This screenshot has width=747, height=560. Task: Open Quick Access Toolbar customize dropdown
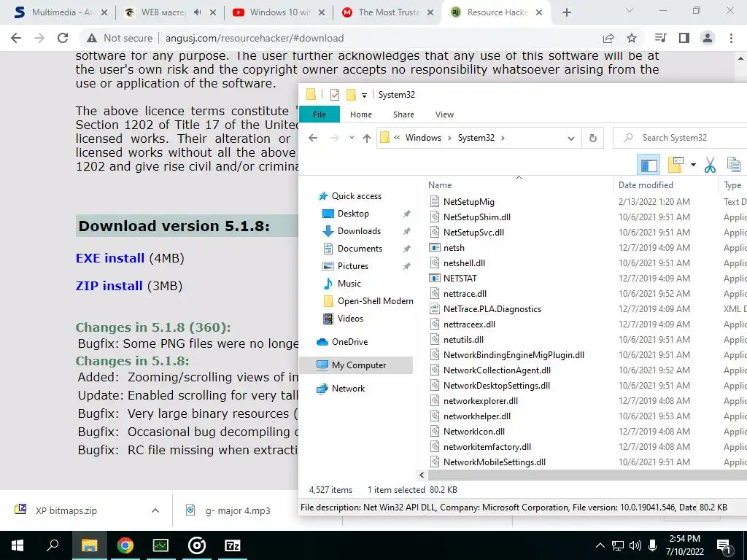point(364,96)
